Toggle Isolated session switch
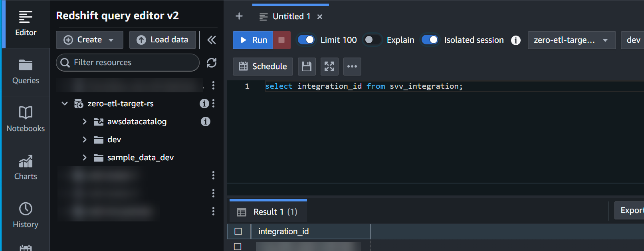 430,40
